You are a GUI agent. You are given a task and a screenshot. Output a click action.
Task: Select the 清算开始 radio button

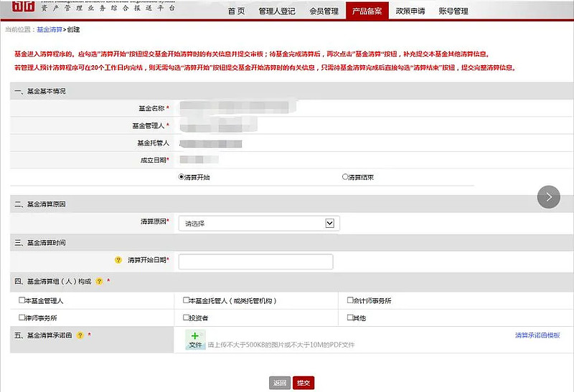[x=182, y=177]
